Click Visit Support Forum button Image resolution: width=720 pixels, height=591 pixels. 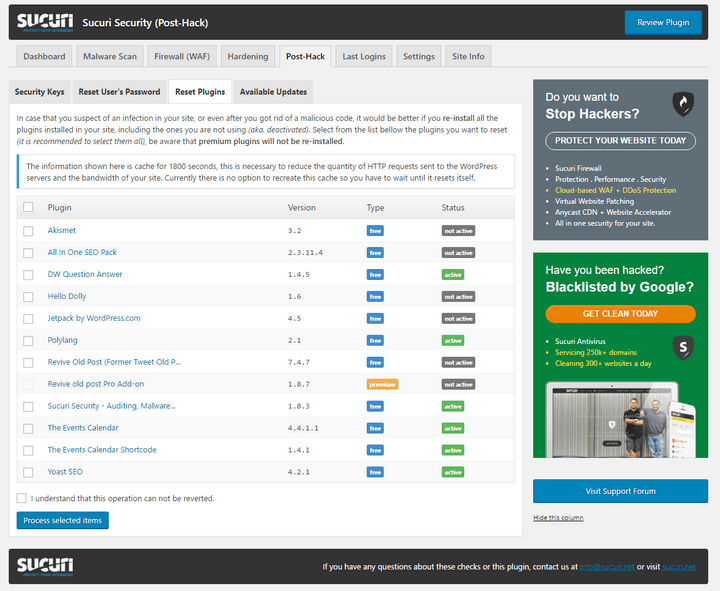[620, 491]
